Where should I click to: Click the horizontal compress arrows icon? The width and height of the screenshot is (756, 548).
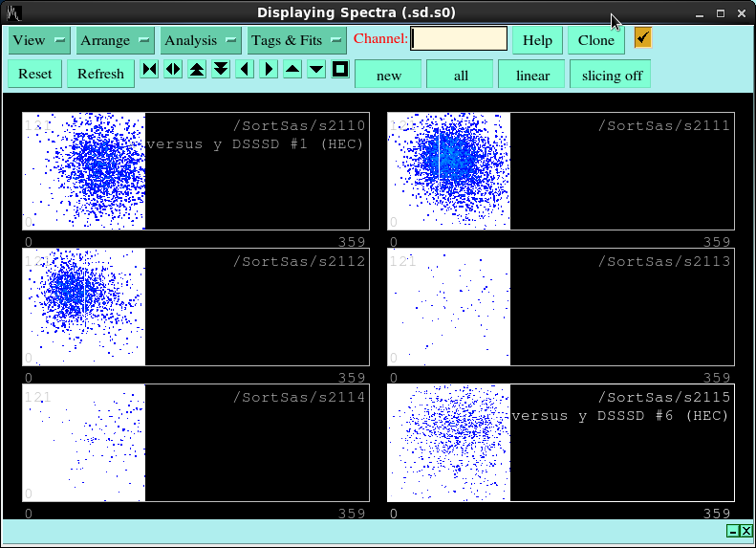(x=149, y=70)
